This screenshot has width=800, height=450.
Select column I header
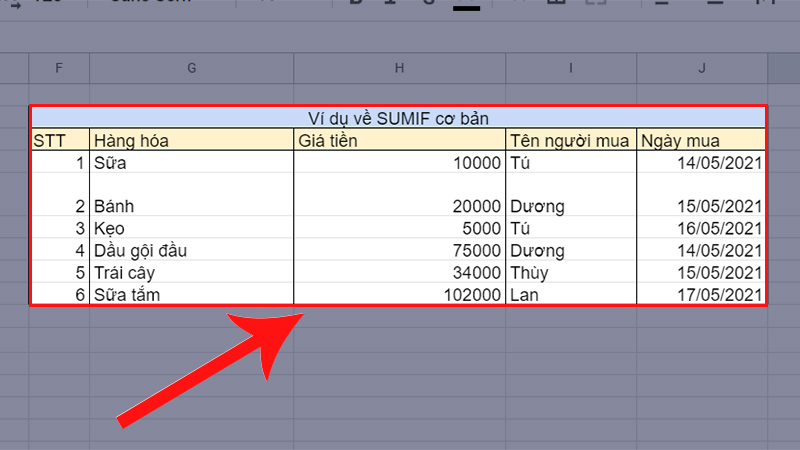tap(570, 68)
